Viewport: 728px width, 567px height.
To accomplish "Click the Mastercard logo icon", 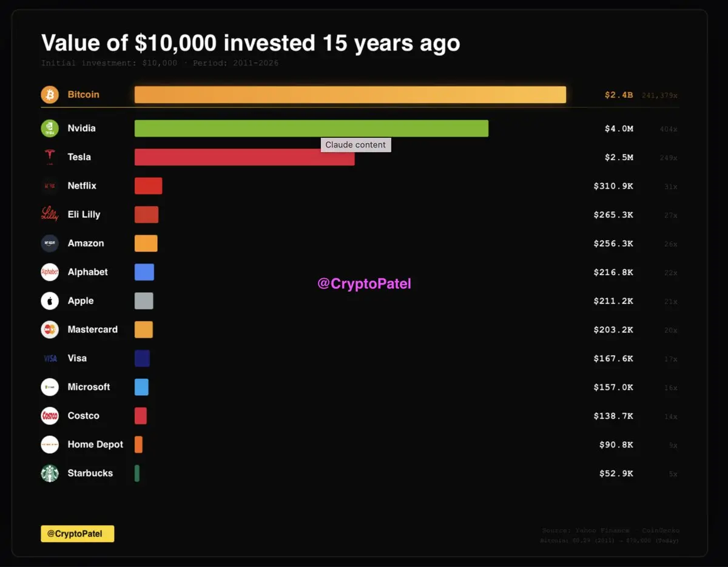I will [50, 330].
